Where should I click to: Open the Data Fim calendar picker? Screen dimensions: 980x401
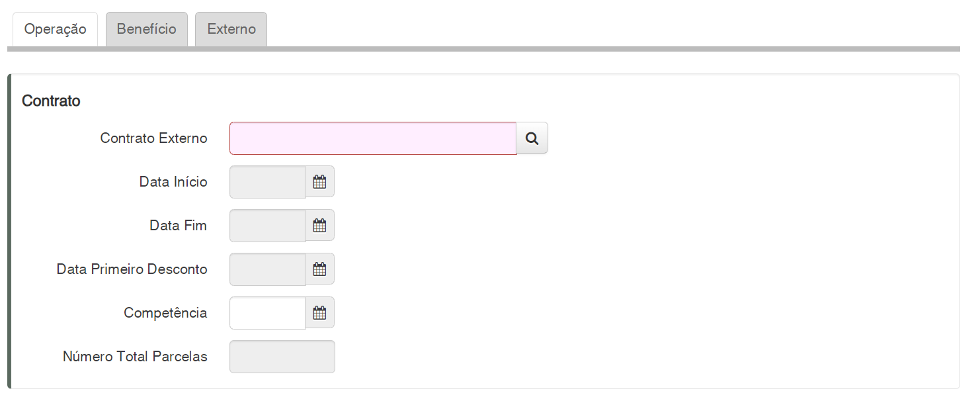pos(319,226)
